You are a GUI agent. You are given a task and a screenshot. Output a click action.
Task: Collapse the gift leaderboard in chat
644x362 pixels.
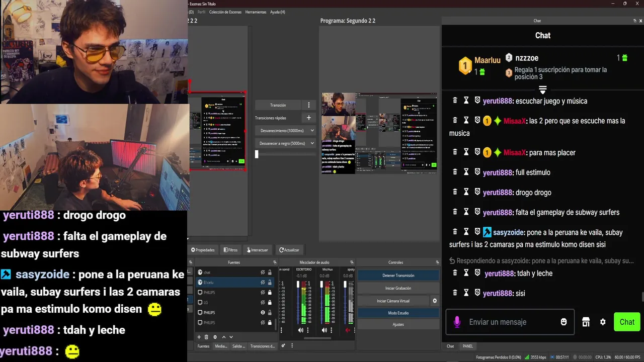[542, 90]
